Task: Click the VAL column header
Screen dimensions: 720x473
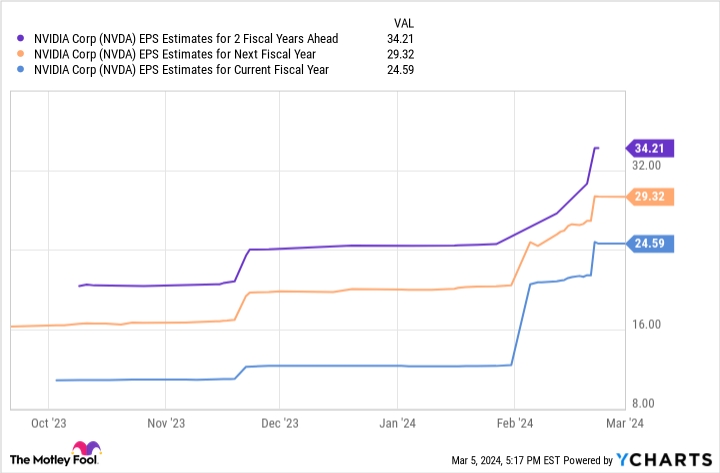Action: [x=404, y=23]
